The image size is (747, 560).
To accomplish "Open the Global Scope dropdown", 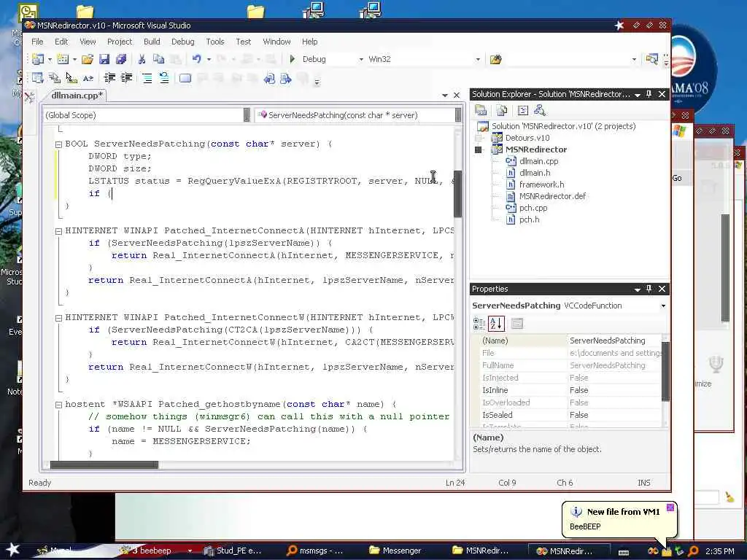I will coord(247,114).
